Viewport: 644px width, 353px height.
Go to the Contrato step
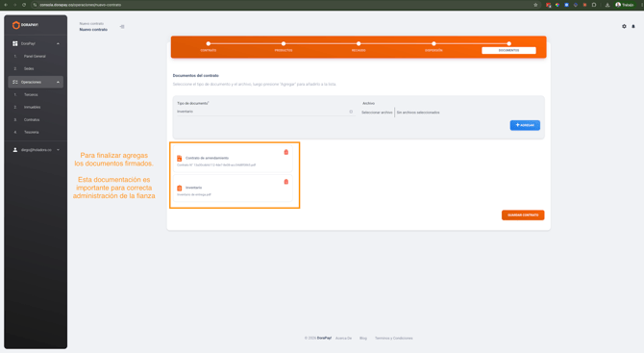click(209, 51)
